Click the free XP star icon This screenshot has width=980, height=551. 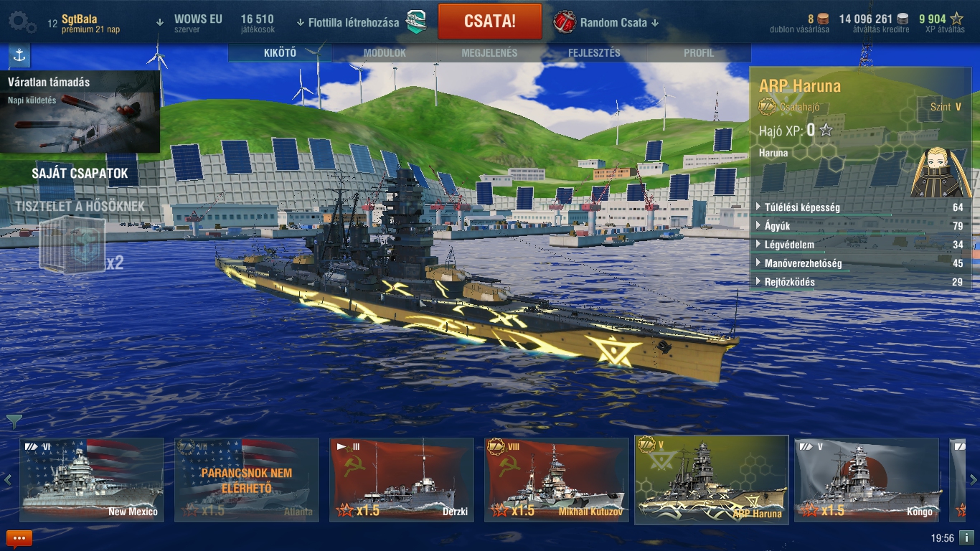(957, 19)
